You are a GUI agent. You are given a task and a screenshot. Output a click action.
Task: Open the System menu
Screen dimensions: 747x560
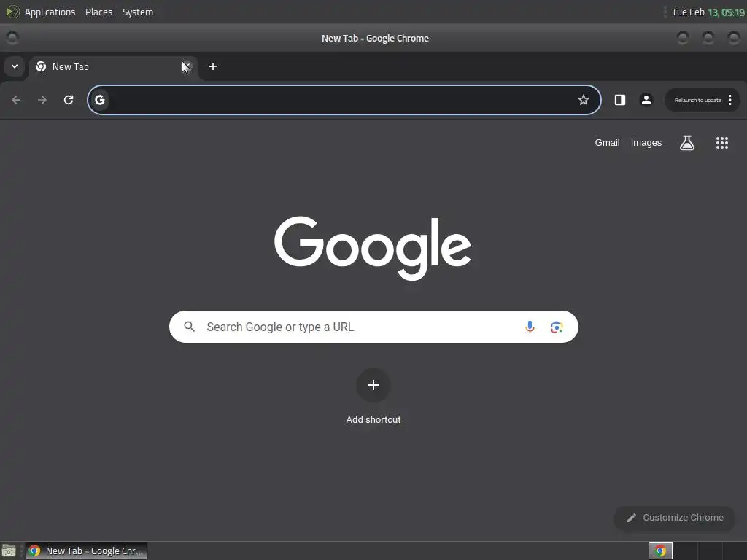pos(138,12)
